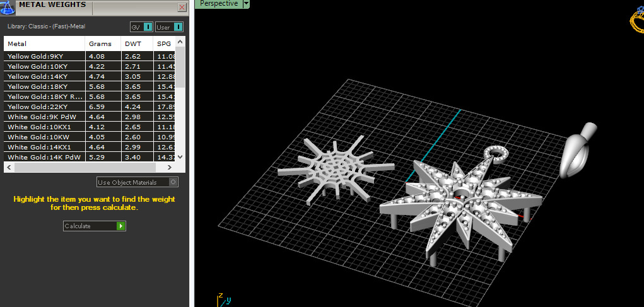Viewport: 644px width, 307px height.
Task: Click the Grams value 4.08
Action: click(96, 56)
